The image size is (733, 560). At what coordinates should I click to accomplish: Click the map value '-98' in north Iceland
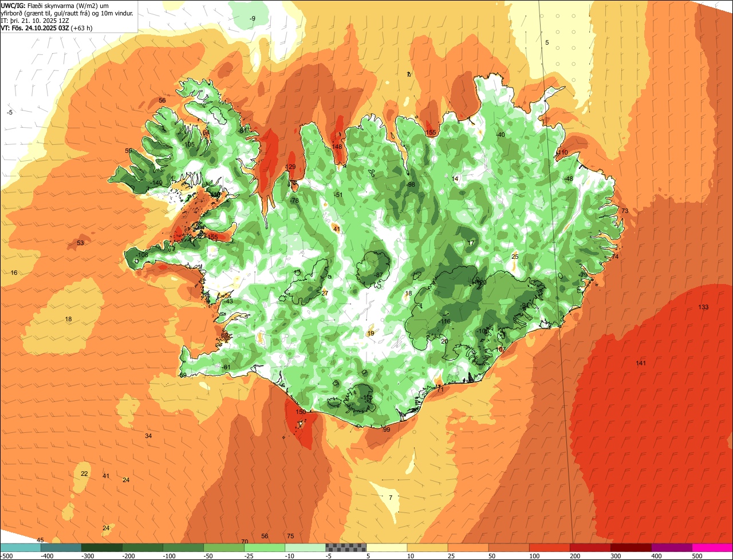(410, 185)
